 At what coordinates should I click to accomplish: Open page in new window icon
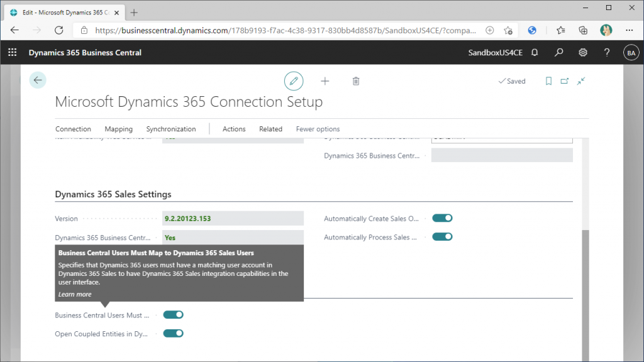pyautogui.click(x=564, y=81)
